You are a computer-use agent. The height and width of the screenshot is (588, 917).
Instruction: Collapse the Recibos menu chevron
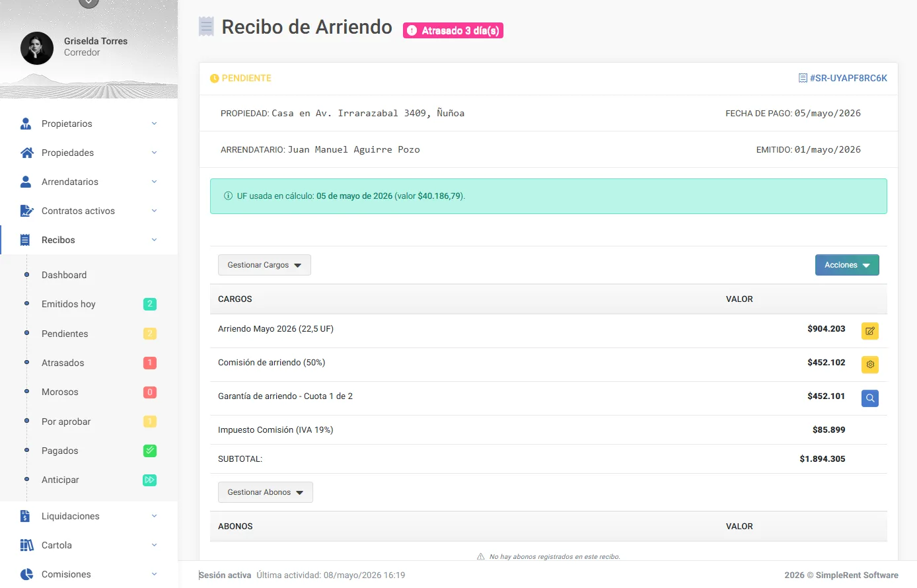(154, 240)
